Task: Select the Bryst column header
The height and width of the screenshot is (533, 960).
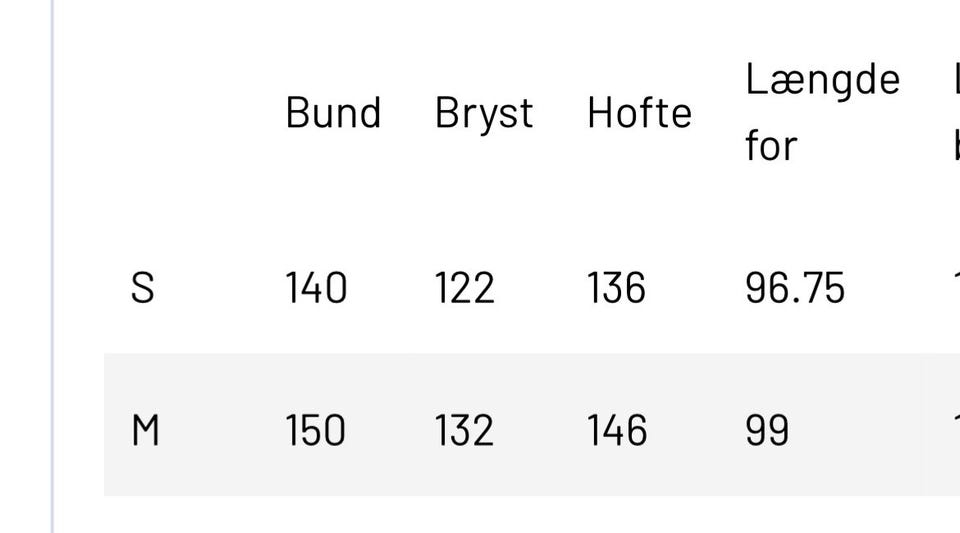Action: tap(484, 114)
